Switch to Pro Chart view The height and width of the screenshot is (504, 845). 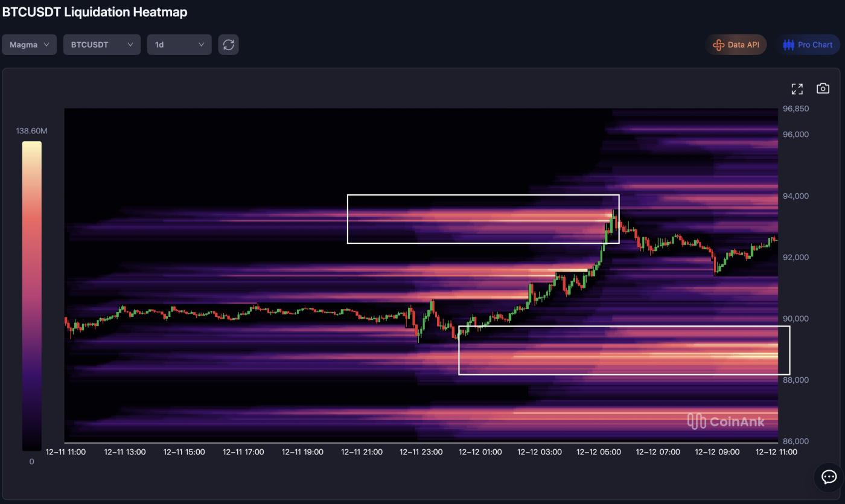808,45
